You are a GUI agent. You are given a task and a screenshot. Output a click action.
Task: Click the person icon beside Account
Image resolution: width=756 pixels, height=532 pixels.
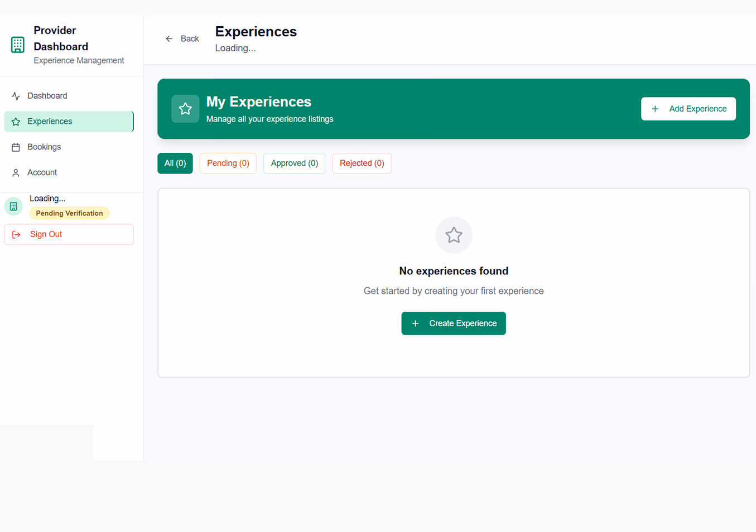click(x=16, y=172)
